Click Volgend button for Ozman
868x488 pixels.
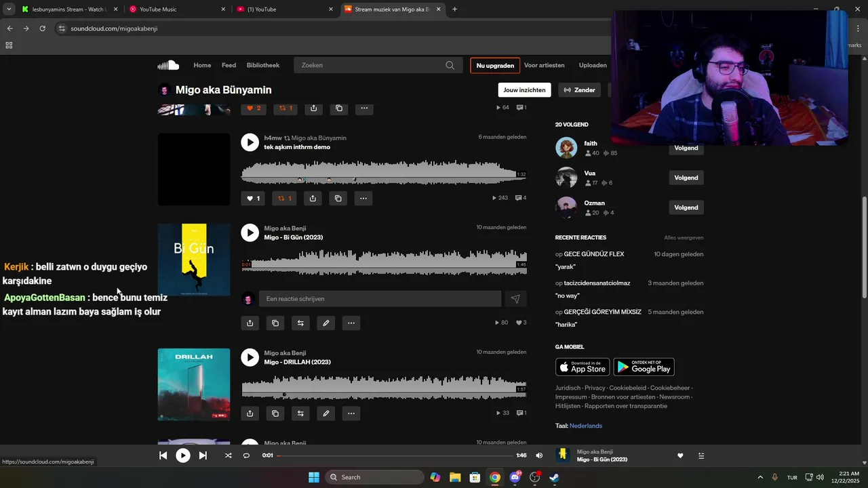coord(686,207)
